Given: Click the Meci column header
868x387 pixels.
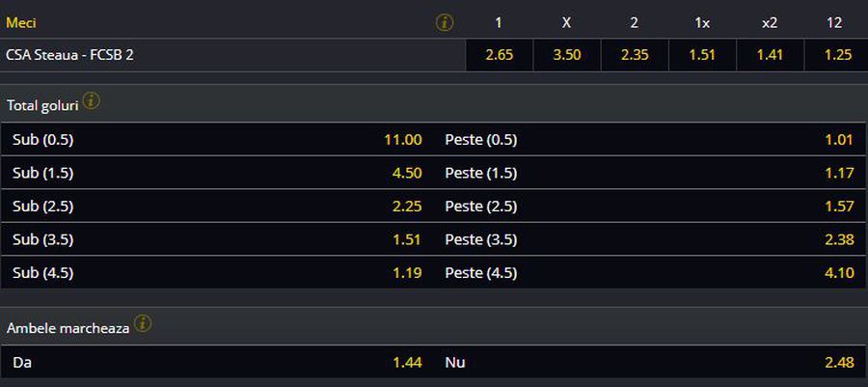Looking at the screenshot, I should point(21,23).
